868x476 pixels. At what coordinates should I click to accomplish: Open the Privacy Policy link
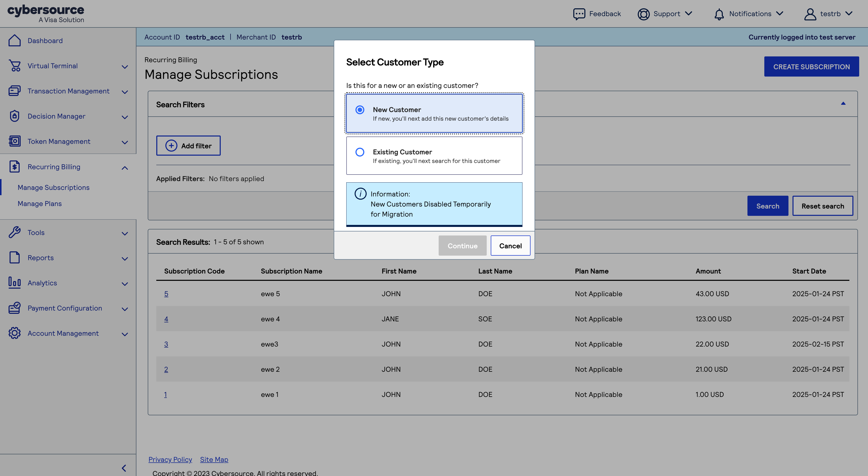click(x=170, y=459)
